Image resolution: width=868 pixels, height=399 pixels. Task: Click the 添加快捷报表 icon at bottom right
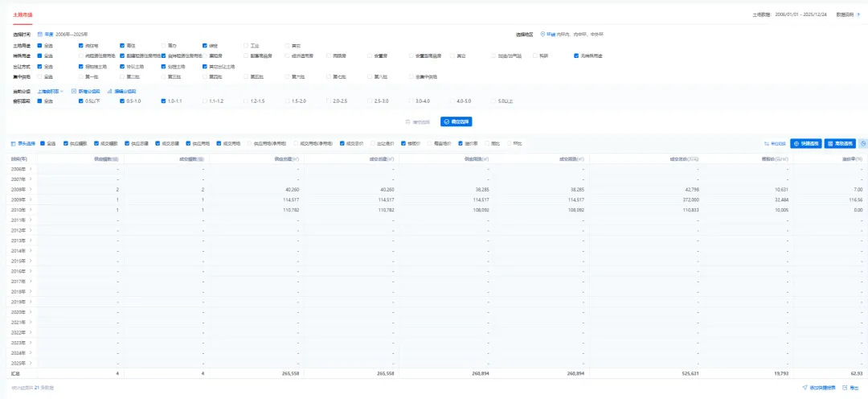point(805,388)
